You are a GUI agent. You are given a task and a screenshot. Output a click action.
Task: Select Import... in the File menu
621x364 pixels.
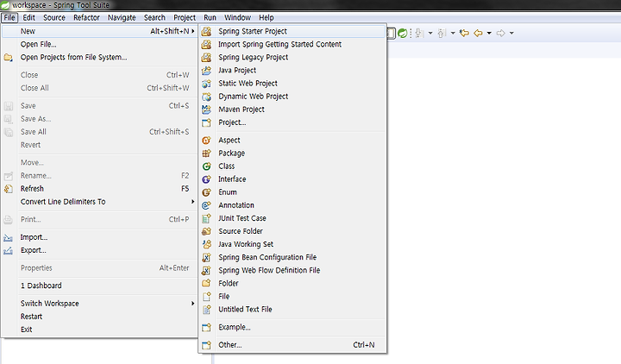click(x=99, y=237)
